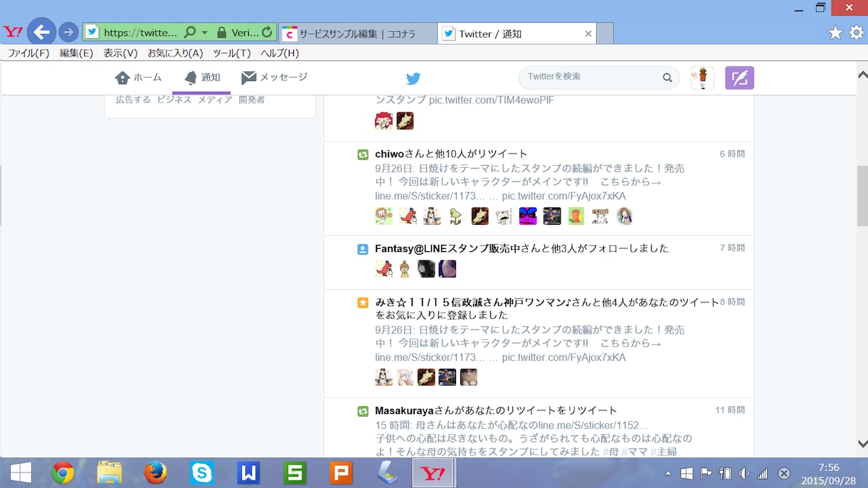Open the メディア footer link

pos(215,100)
